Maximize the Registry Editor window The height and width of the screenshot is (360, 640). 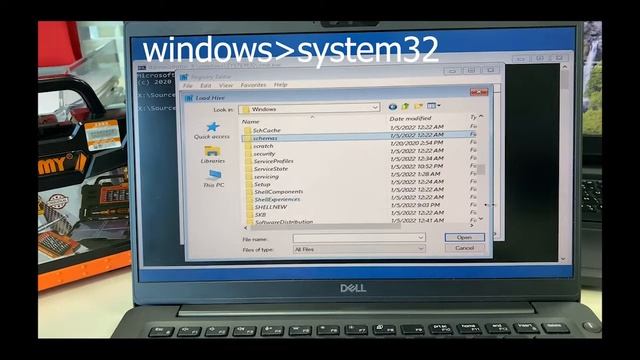click(x=471, y=70)
